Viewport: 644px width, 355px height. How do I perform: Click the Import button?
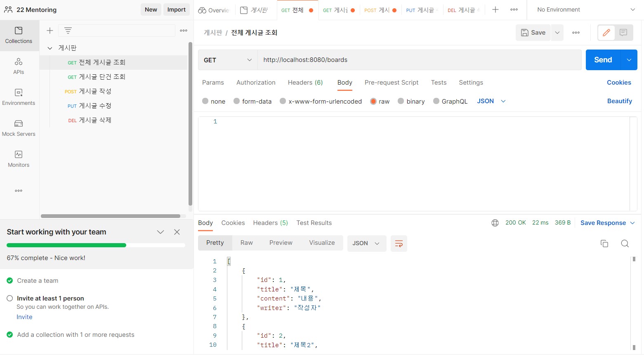(177, 9)
